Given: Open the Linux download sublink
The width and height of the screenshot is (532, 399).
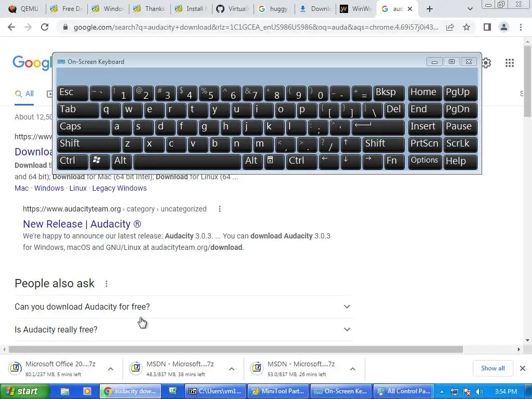Looking at the screenshot, I should (x=78, y=188).
